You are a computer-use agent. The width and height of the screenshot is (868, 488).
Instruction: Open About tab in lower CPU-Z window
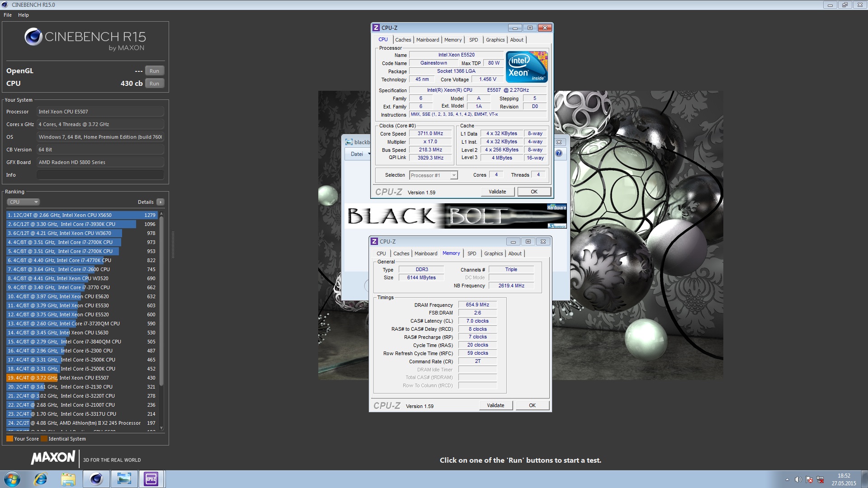tap(515, 253)
